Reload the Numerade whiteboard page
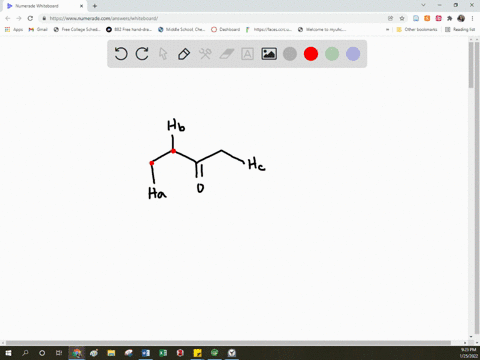Screen dimensions: 480x360 [x=30, y=18]
